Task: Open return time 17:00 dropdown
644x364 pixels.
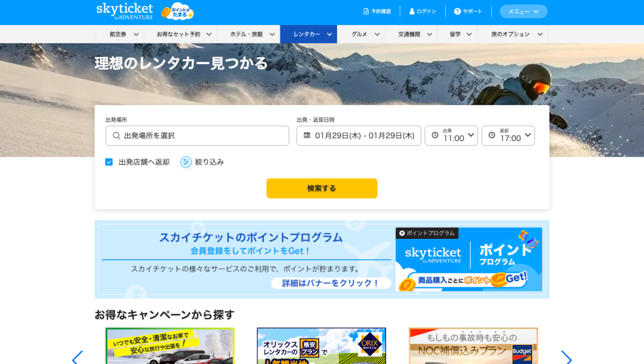Action: click(508, 136)
